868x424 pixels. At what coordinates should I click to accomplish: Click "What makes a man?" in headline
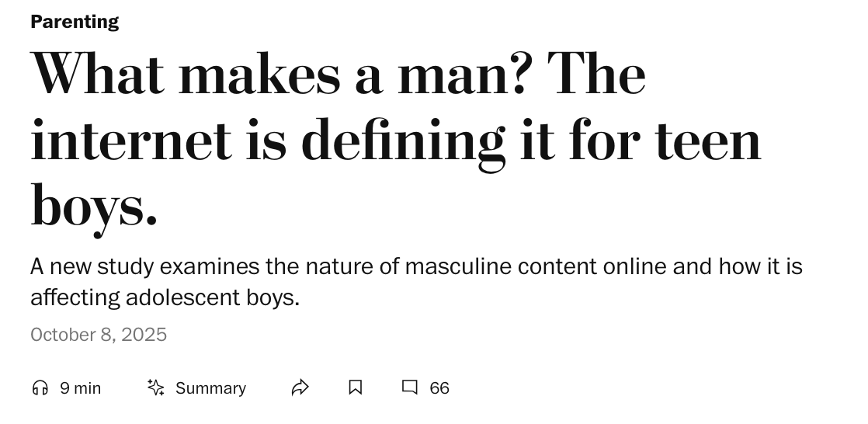pos(279,75)
